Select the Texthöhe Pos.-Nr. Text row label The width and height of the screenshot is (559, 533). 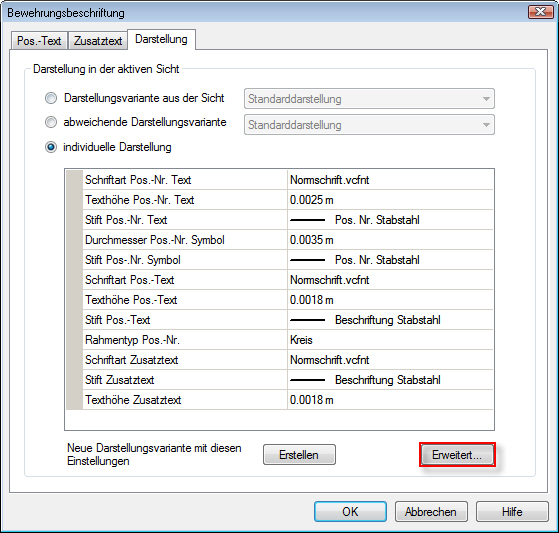pos(185,200)
